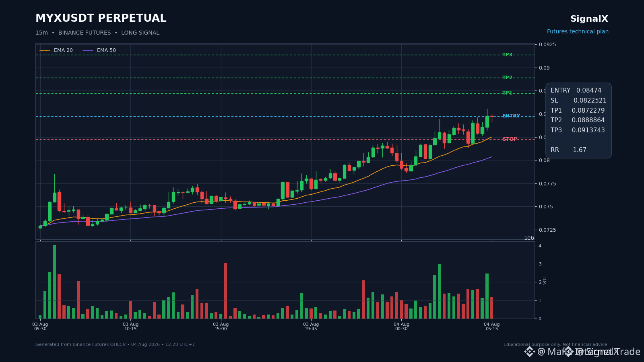Image resolution: width=644 pixels, height=362 pixels.
Task: Click the TP3 0.0913743 row in info box
Action: 578,130
